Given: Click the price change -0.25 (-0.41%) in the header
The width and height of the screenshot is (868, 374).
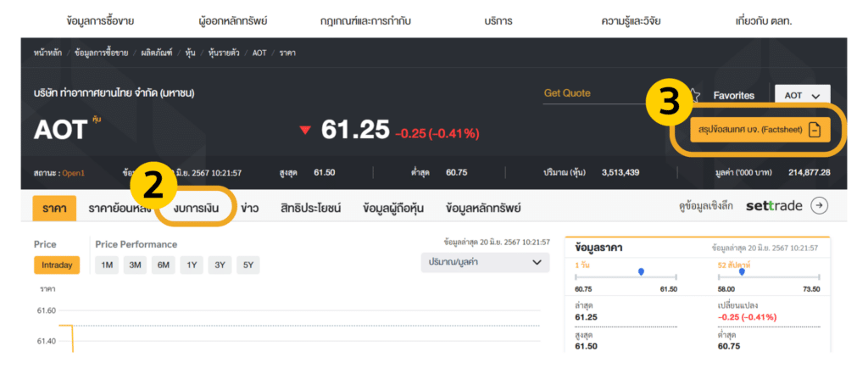Looking at the screenshot, I should (x=437, y=133).
